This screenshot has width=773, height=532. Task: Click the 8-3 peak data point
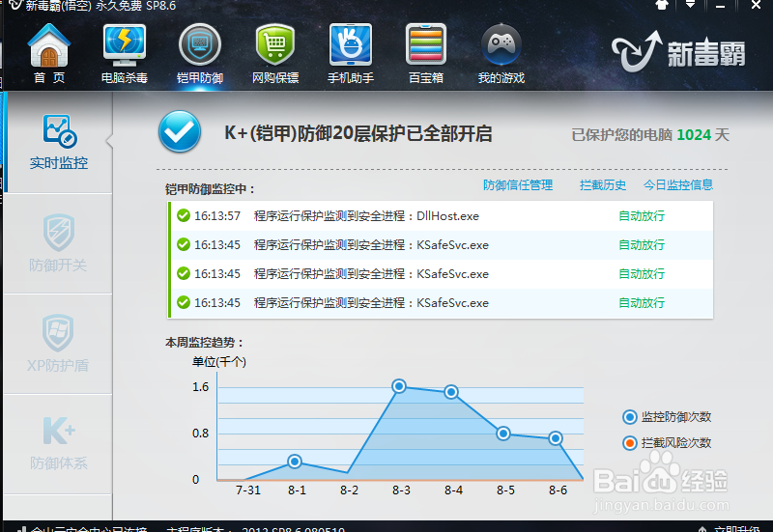tap(399, 386)
